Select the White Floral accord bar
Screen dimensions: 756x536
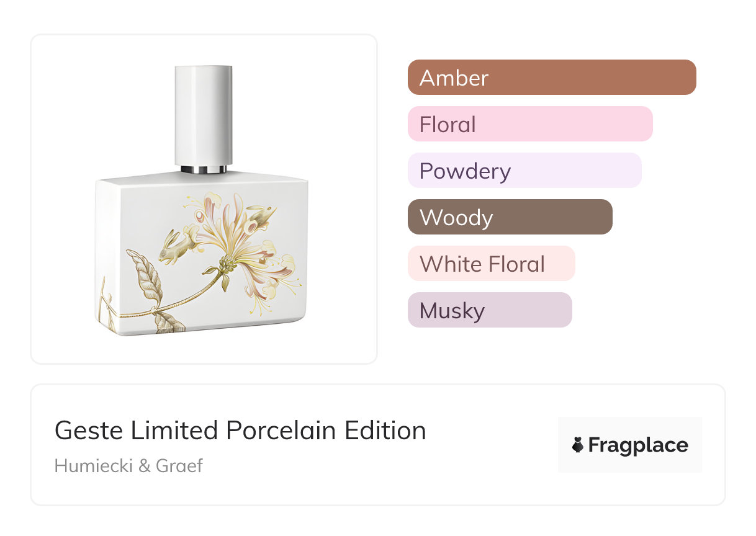click(491, 264)
